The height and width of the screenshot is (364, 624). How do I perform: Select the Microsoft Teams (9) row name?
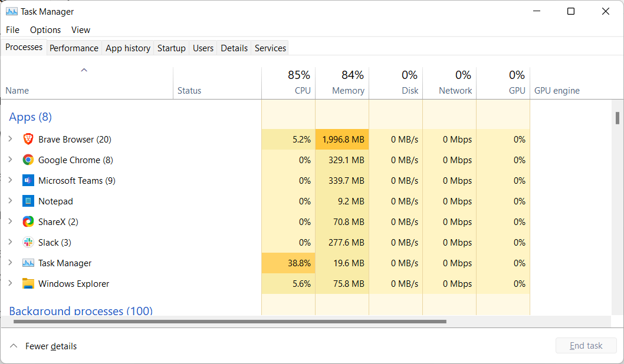(77, 181)
